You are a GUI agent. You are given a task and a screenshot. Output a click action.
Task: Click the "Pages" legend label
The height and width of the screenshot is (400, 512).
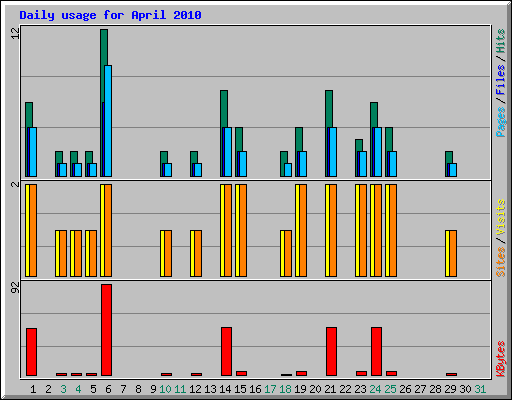pyautogui.click(x=500, y=122)
